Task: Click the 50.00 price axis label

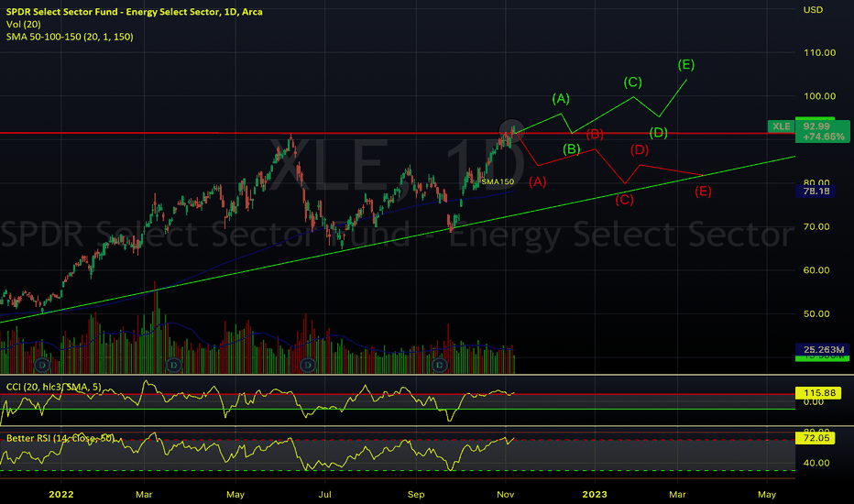Action: [x=816, y=313]
